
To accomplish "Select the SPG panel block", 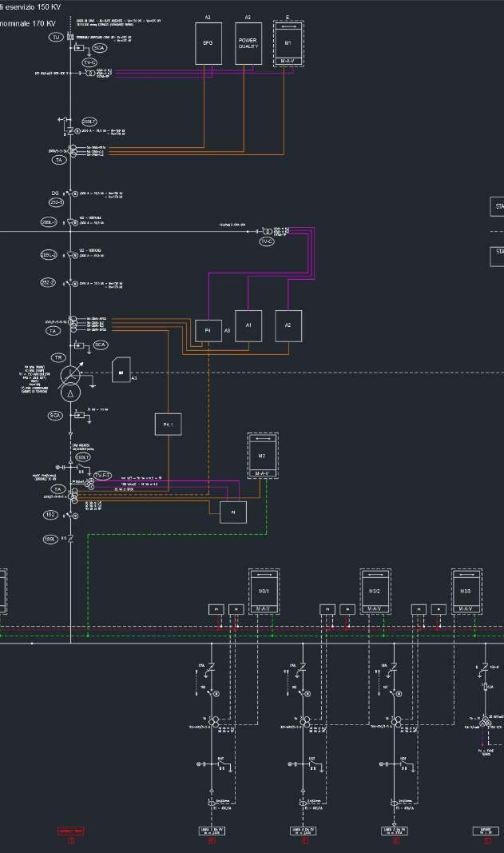I will click(x=208, y=43).
